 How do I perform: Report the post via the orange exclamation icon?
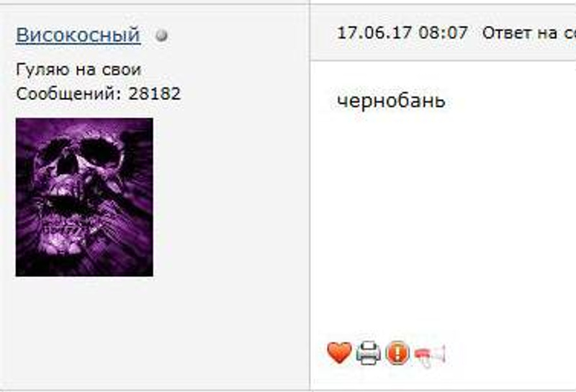click(397, 352)
